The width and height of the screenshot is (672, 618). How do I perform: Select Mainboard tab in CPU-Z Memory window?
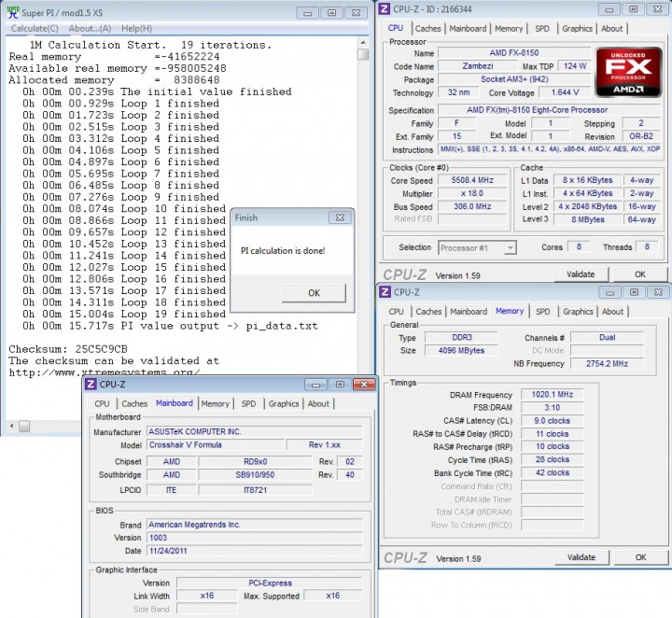[x=469, y=312]
